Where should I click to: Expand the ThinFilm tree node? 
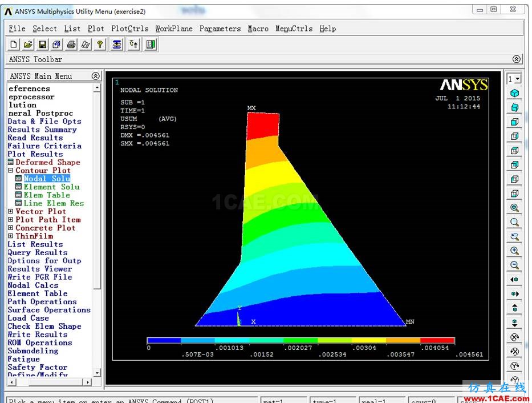click(10, 236)
